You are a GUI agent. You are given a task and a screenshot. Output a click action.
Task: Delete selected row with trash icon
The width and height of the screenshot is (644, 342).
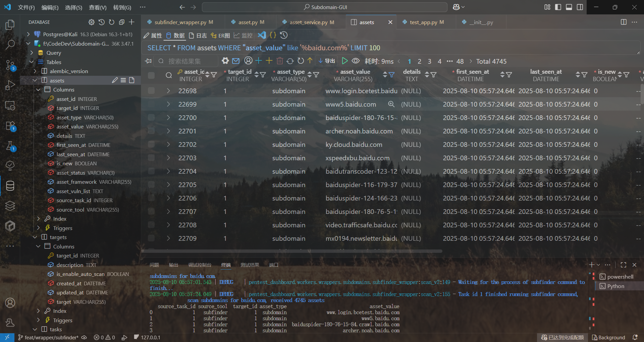tap(280, 61)
